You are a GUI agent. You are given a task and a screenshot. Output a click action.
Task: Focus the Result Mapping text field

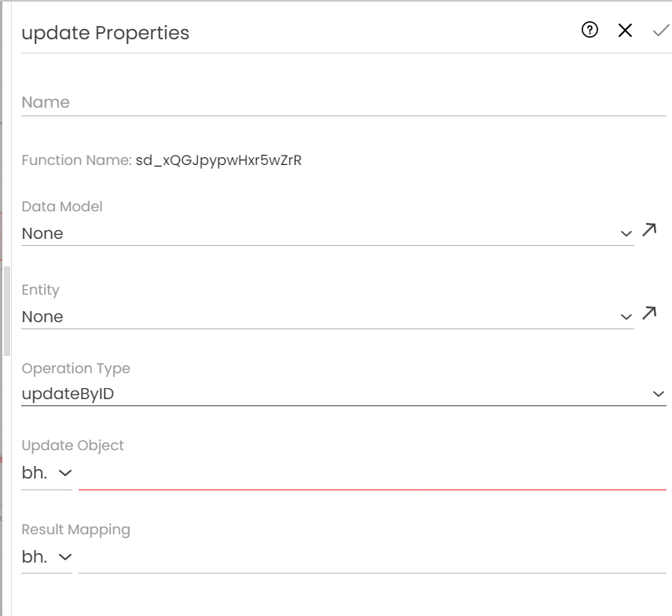(x=372, y=557)
